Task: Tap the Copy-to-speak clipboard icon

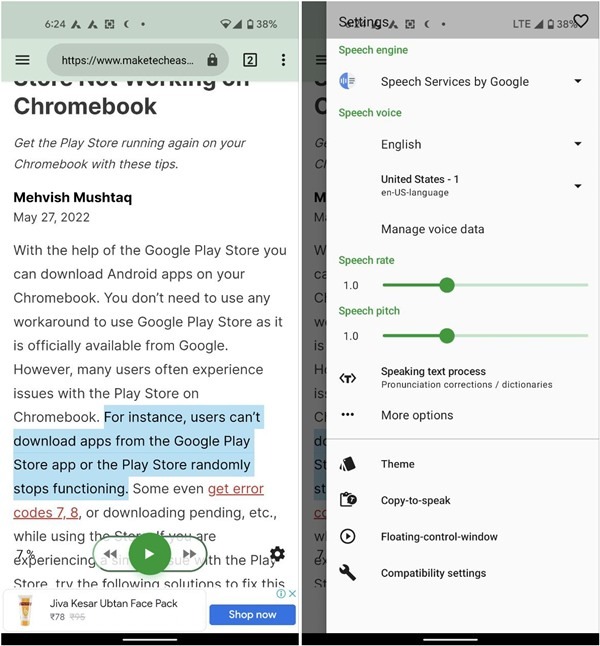Action: (x=347, y=499)
